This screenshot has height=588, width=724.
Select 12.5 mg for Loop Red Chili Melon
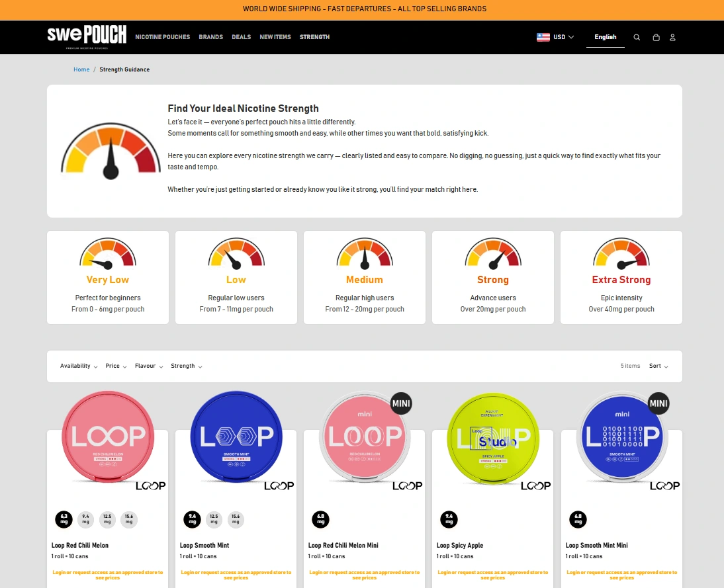point(107,519)
